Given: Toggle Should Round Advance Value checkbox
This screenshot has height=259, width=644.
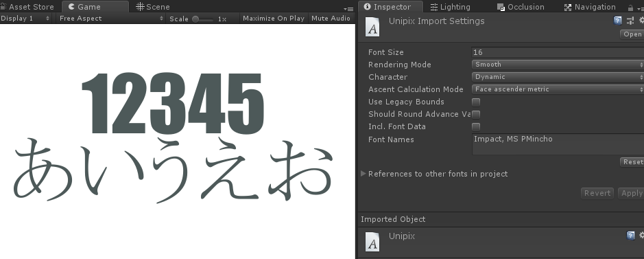Looking at the screenshot, I should (475, 114).
